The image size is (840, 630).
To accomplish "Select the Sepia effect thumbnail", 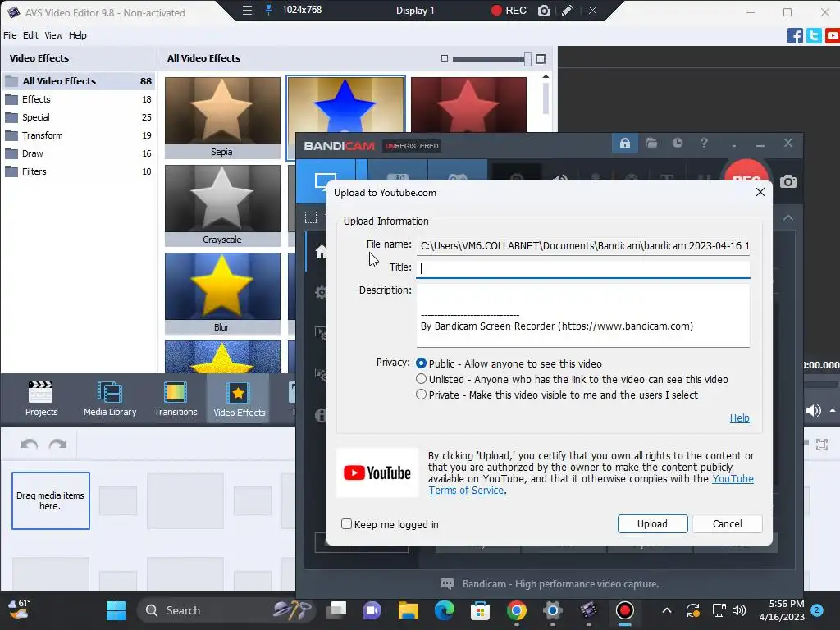I will (x=222, y=117).
